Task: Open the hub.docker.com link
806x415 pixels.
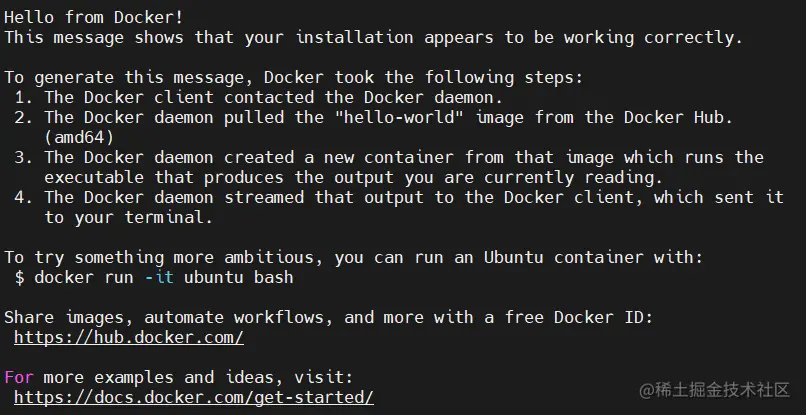Action: tap(129, 338)
